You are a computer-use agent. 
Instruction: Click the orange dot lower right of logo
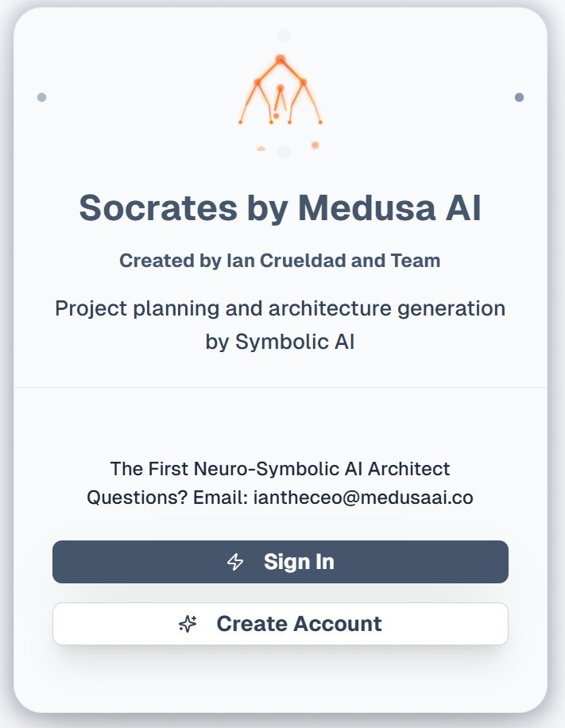coord(315,145)
